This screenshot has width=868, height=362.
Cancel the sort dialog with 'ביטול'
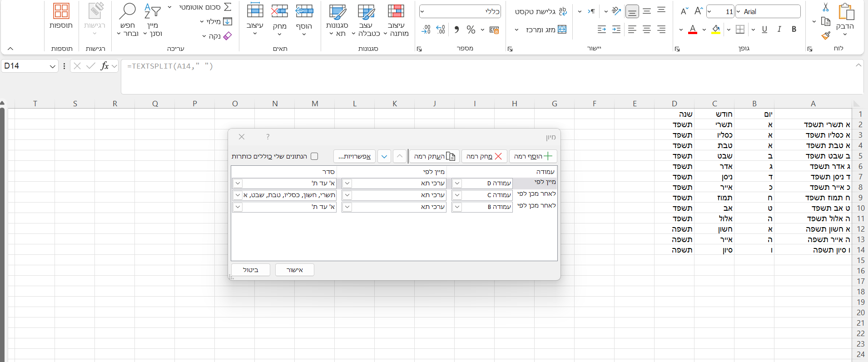(251, 270)
